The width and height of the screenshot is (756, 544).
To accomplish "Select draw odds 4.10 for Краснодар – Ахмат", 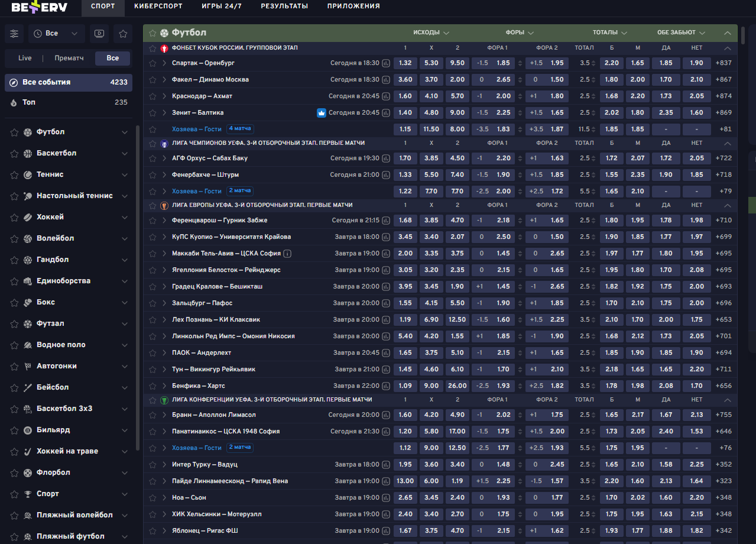I will (x=431, y=96).
